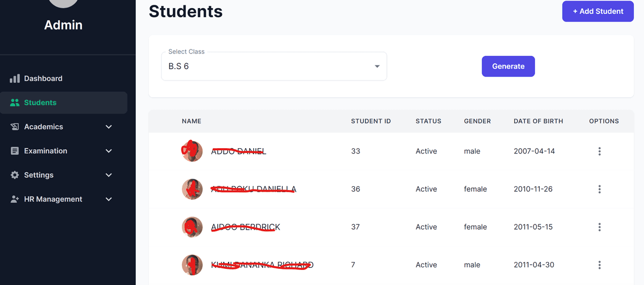Viewport: 644px width, 285px height.
Task: Expand the Examination chevron arrow
Action: [109, 151]
